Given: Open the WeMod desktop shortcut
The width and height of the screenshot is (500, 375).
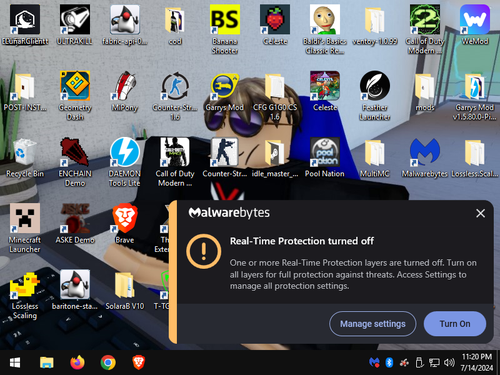Looking at the screenshot, I should (475, 25).
